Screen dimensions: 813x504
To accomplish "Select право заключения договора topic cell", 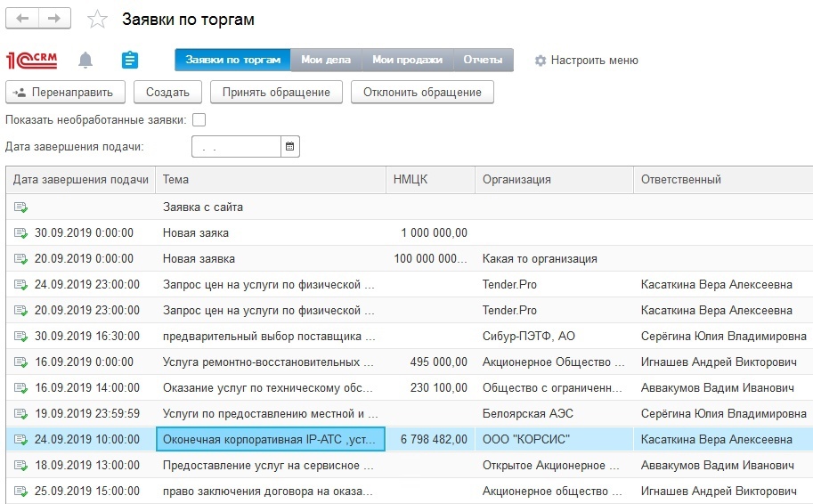I will 271,491.
